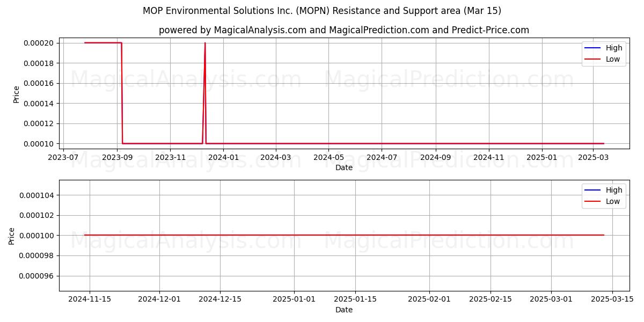Click the 2024-01 date tick label
644x322 pixels.
[223, 157]
